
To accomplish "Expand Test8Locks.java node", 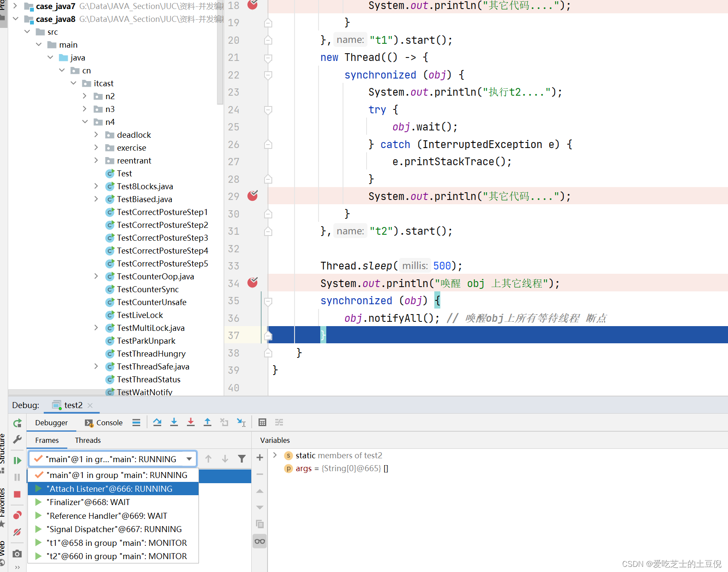I will [x=96, y=186].
